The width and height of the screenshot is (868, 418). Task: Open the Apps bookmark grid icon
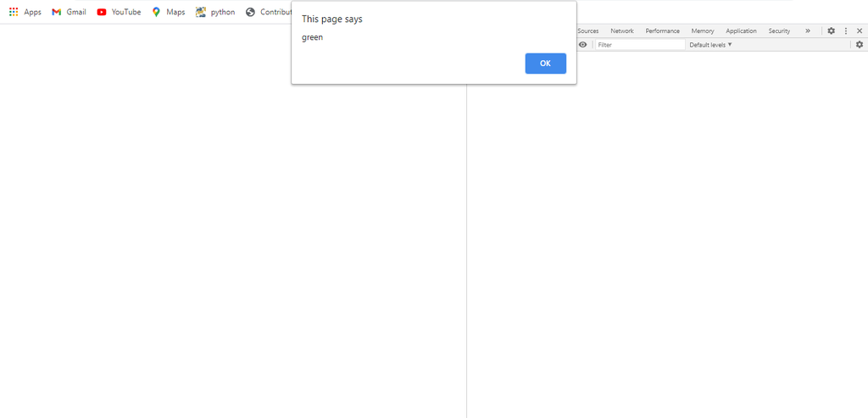(14, 12)
